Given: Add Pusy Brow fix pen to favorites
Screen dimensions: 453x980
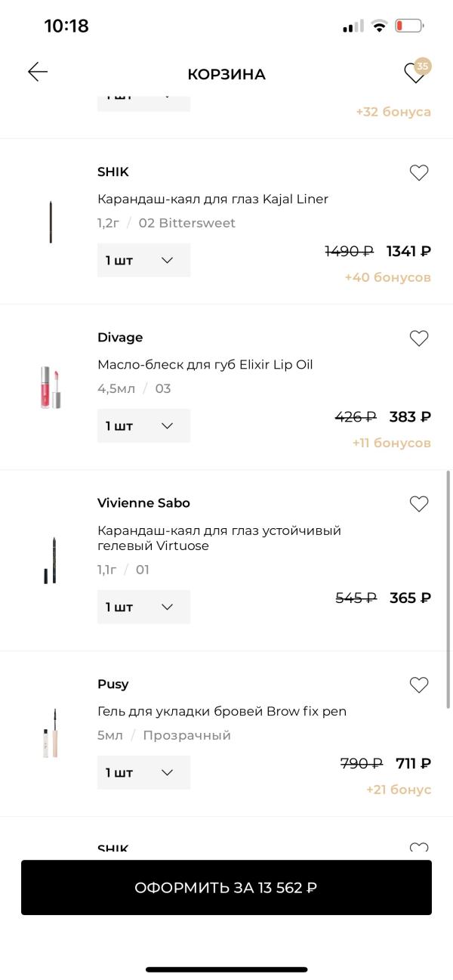Looking at the screenshot, I should click(x=419, y=685).
